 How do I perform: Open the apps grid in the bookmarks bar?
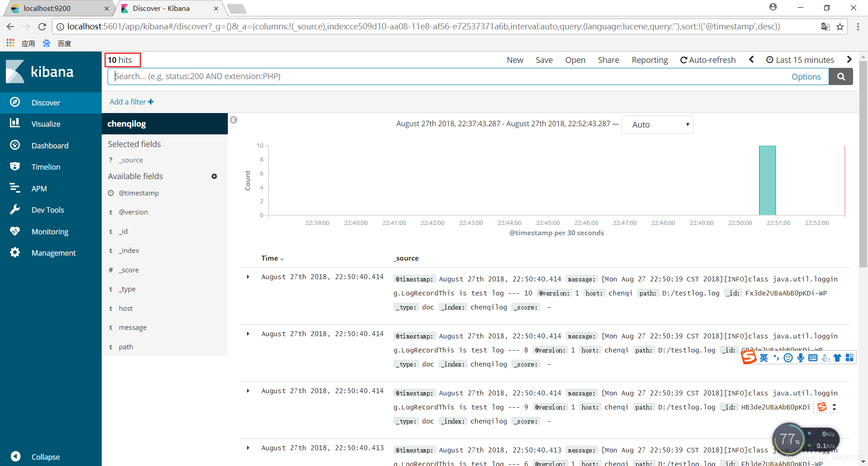pyautogui.click(x=10, y=43)
